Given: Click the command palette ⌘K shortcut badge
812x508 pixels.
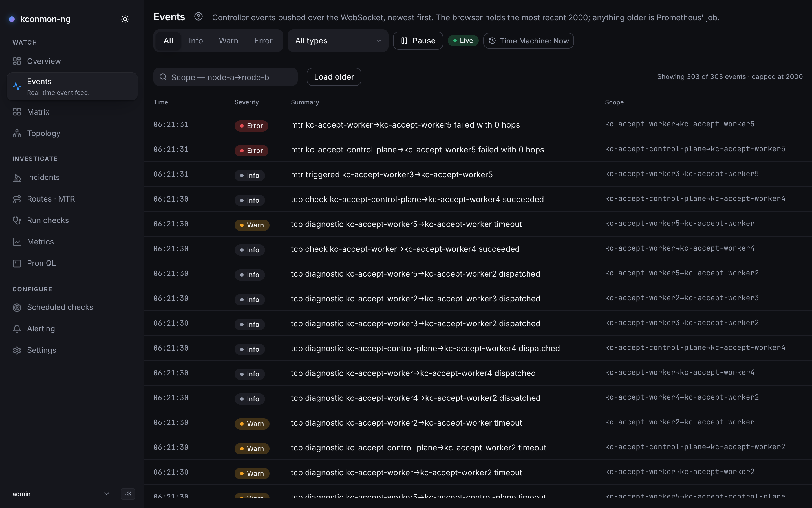Looking at the screenshot, I should point(128,494).
